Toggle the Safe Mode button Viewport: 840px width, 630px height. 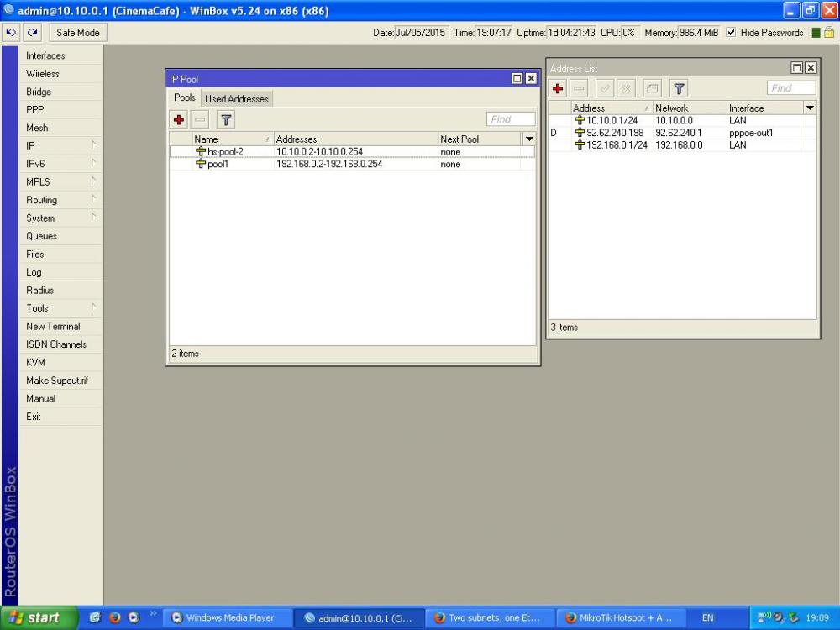coord(77,33)
